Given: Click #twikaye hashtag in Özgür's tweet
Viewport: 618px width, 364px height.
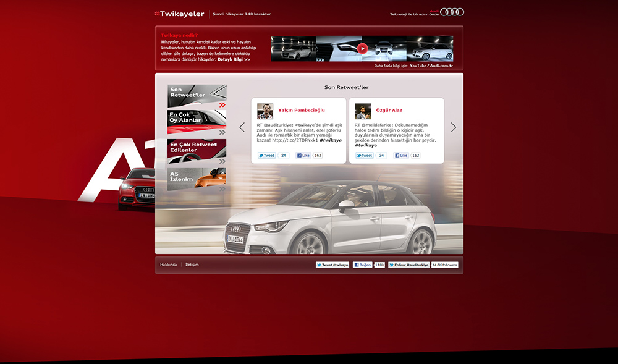Looking at the screenshot, I should coord(366,145).
